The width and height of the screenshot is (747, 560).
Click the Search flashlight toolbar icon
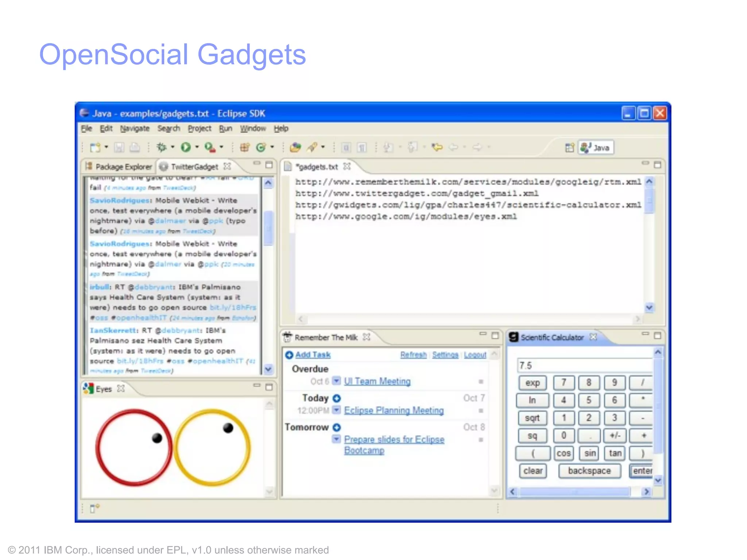312,147
